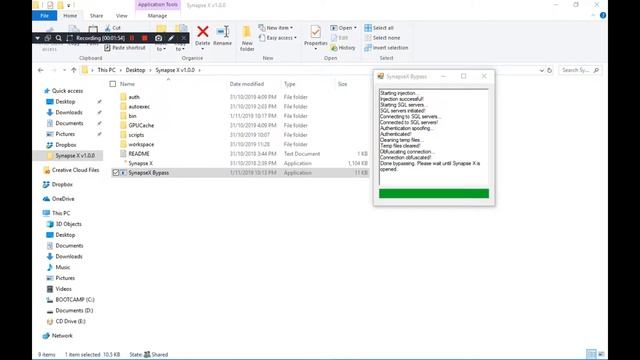Click the Explorer help question mark icon
640x360 pixels.
[x=603, y=16]
